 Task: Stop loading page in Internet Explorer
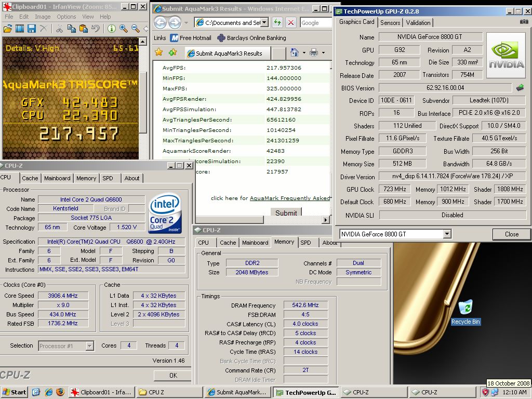click(x=291, y=23)
